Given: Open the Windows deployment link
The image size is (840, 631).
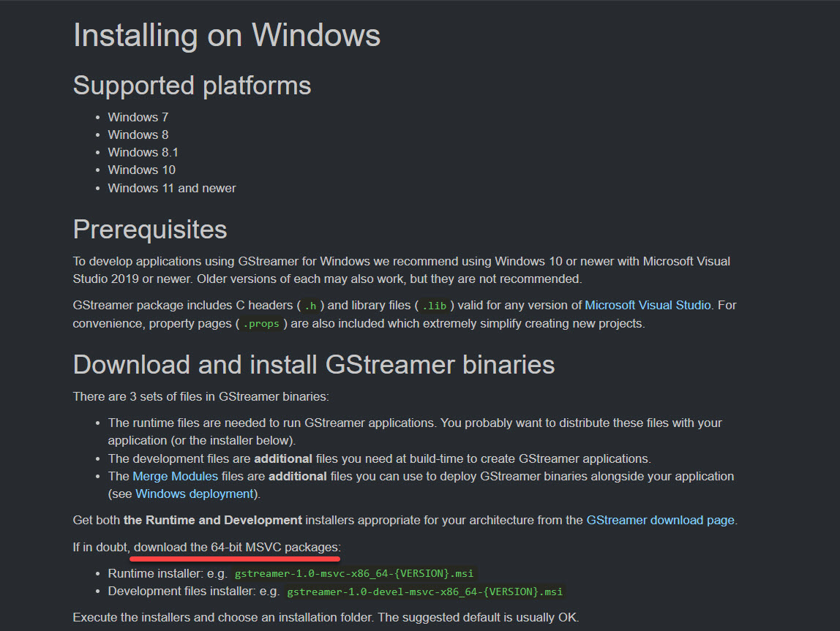Looking at the screenshot, I should (195, 494).
